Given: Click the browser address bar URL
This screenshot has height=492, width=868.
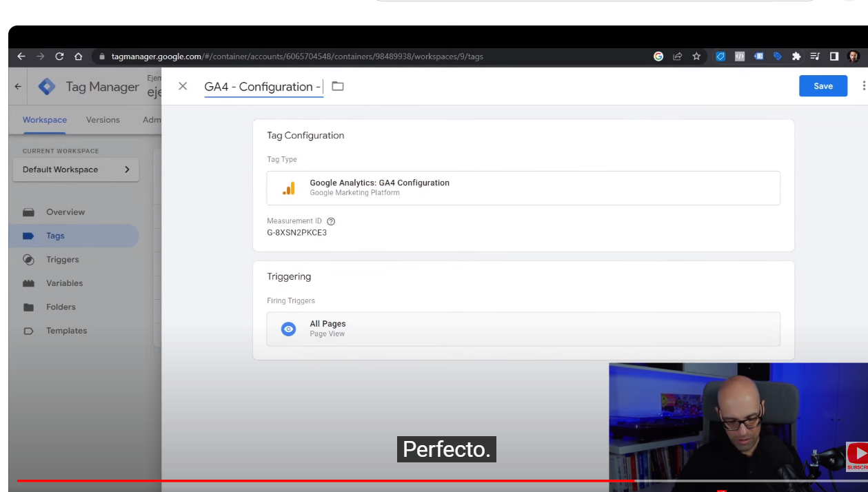Looking at the screenshot, I should (297, 57).
